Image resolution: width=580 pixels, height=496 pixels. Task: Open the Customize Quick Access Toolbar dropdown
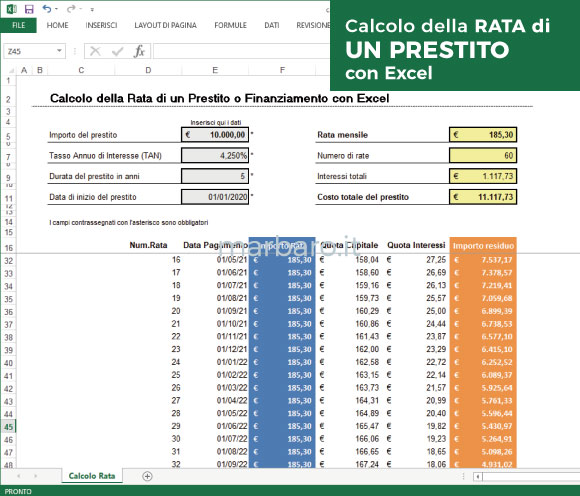pos(92,9)
